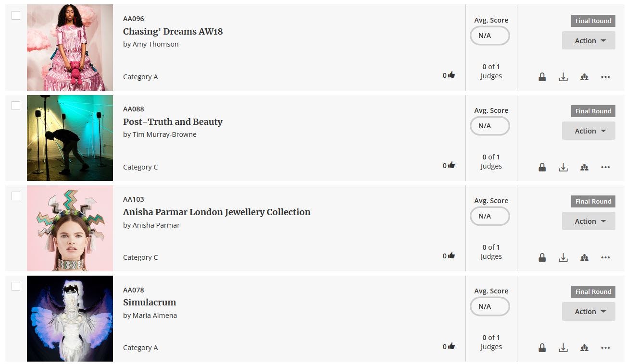Open ellipsis menu for Post-Truth and Beauty
Viewport: 626px width, 364px height.
point(605,167)
